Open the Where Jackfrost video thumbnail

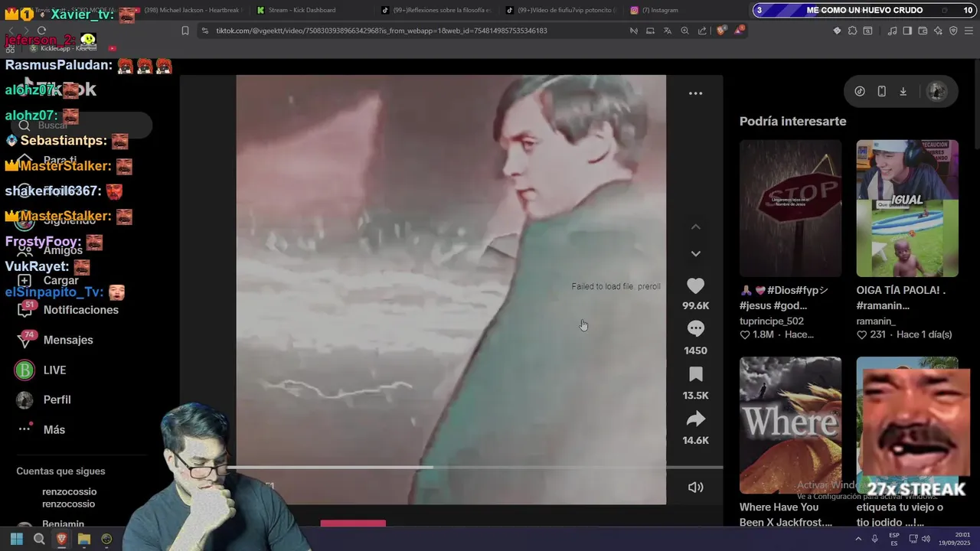[790, 425]
